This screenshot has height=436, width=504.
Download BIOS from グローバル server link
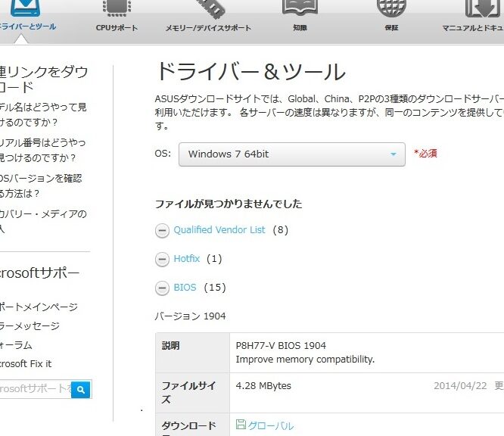271,425
